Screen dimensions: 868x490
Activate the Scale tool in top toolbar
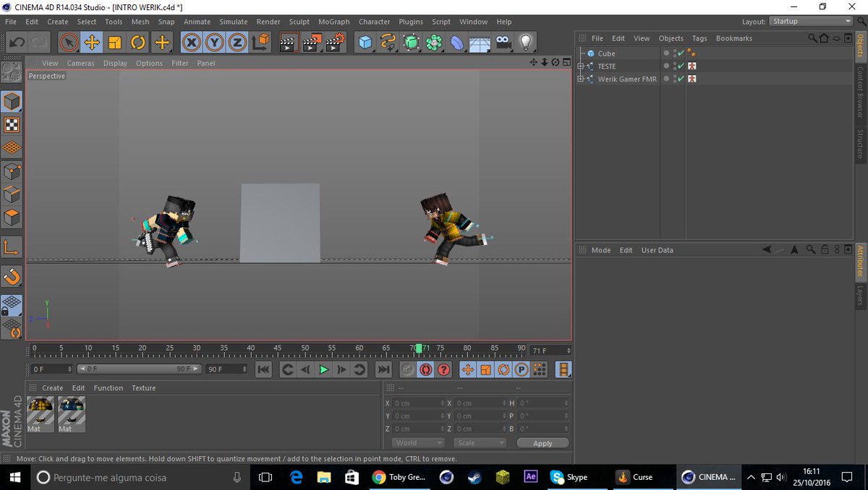(x=115, y=43)
